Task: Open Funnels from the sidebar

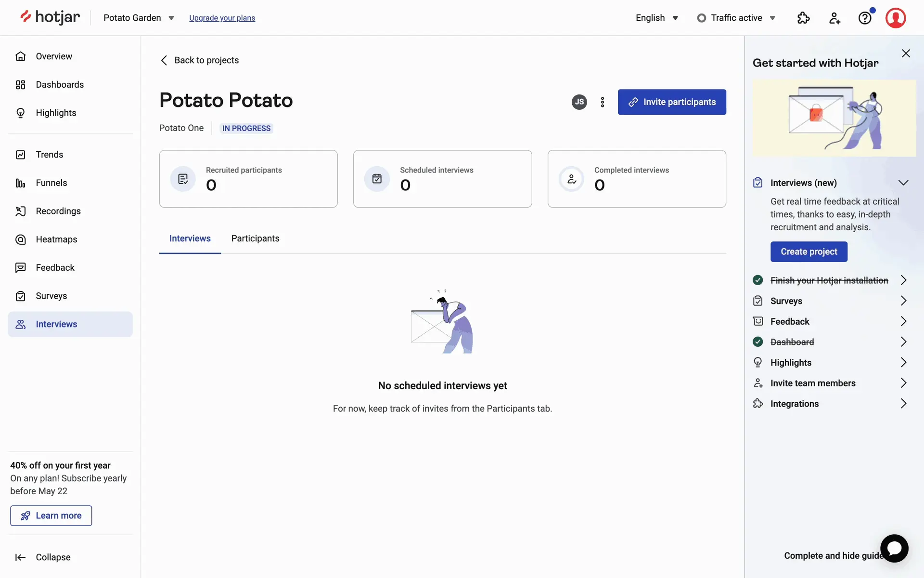Action: pos(51,183)
